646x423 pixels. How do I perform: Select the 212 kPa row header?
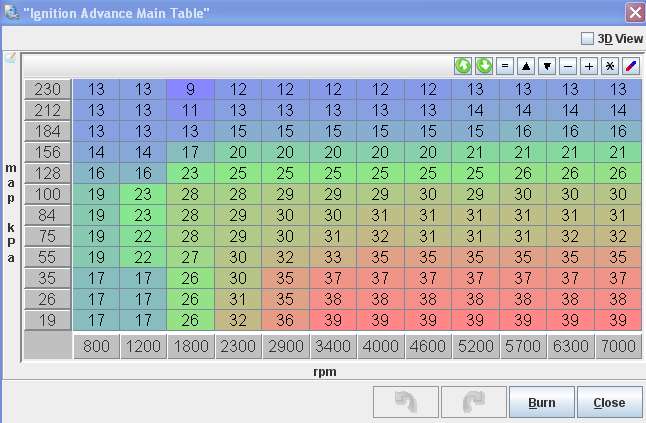[x=47, y=110]
